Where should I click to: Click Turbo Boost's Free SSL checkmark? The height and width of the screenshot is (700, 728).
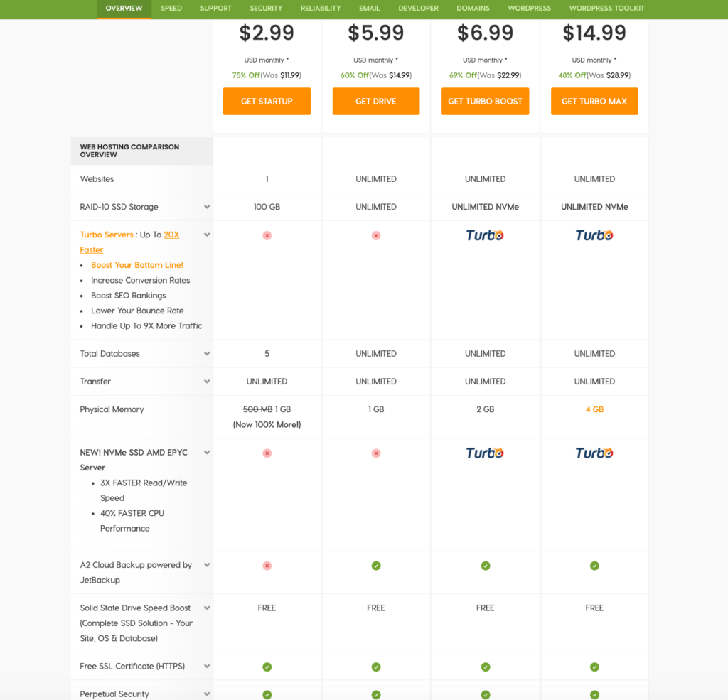point(485,667)
